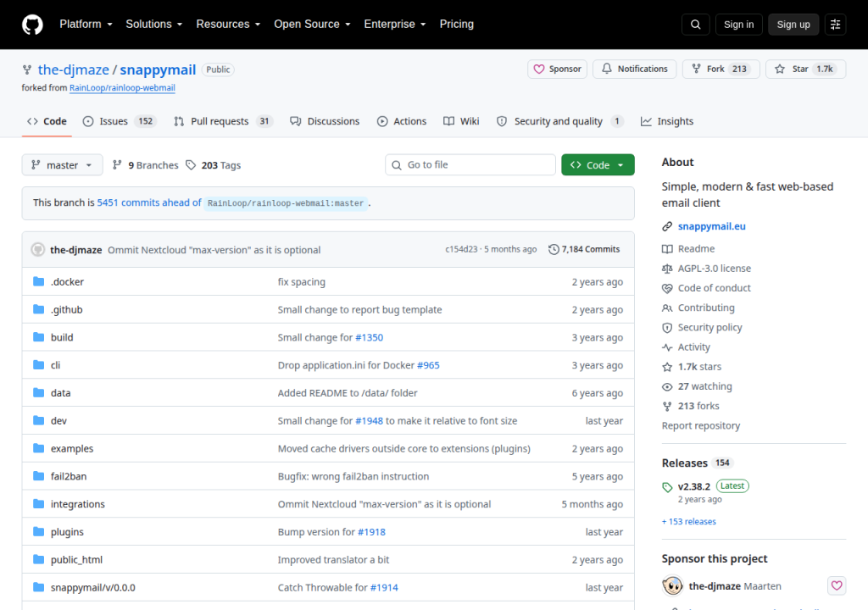View the 9 Branches link
Image resolution: width=868 pixels, height=610 pixels.
pos(146,165)
